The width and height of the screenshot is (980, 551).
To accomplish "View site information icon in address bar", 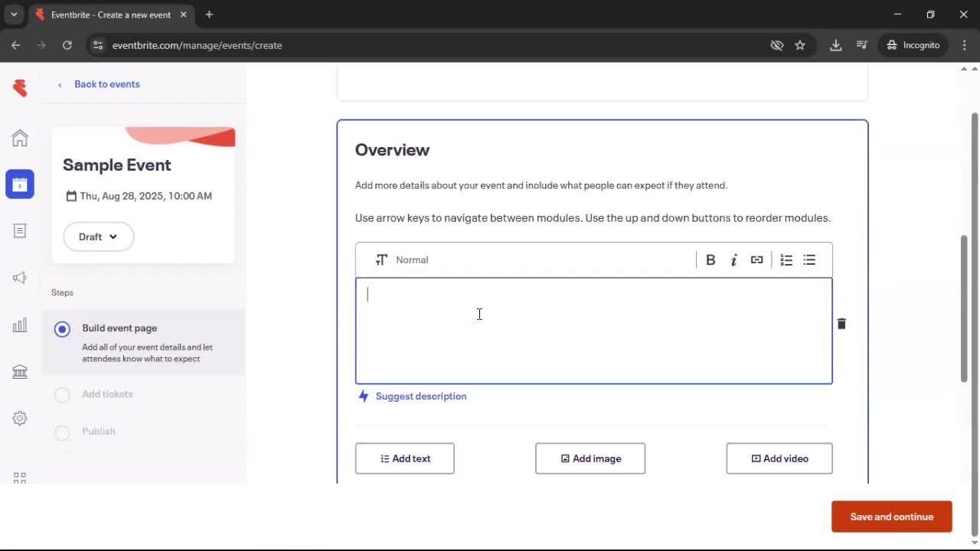I will click(x=98, y=45).
